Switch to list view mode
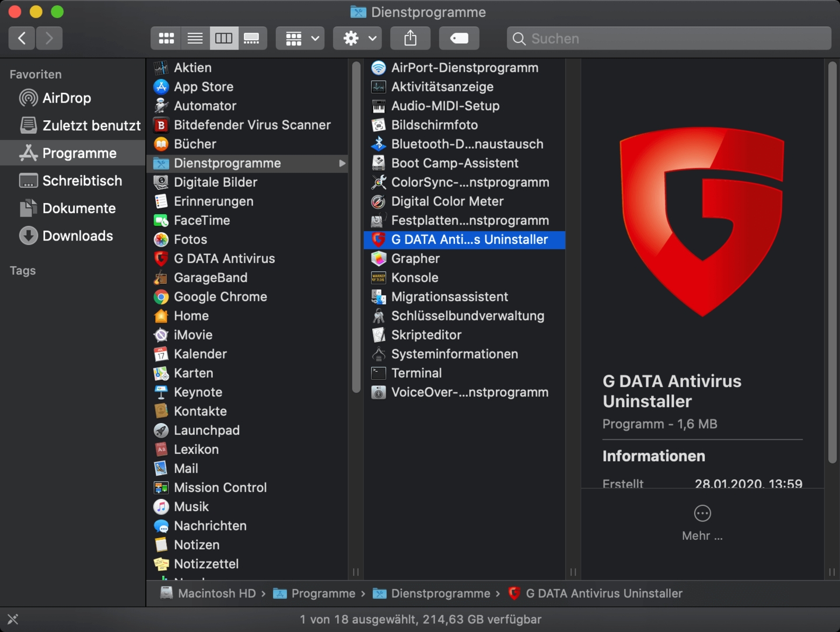 pos(195,39)
